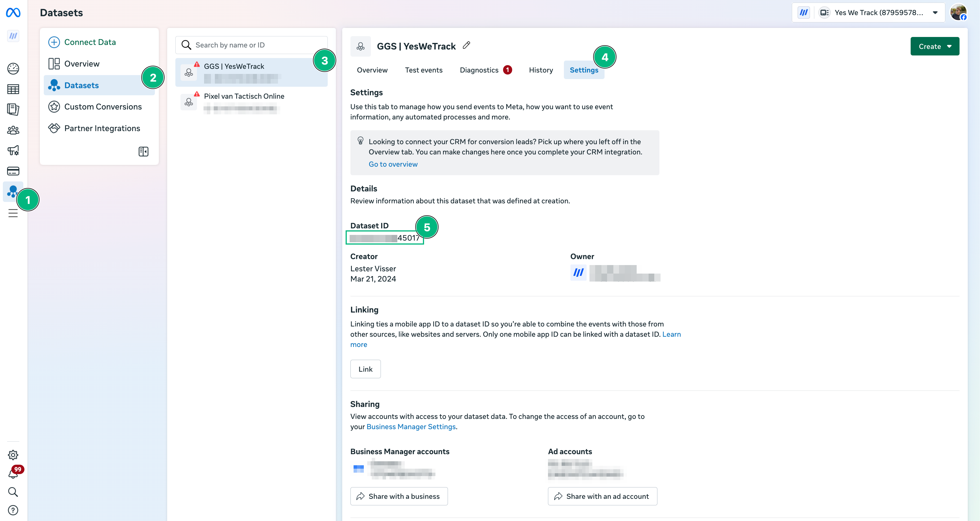
Task: Open the Business Manager Settings link
Action: click(410, 427)
